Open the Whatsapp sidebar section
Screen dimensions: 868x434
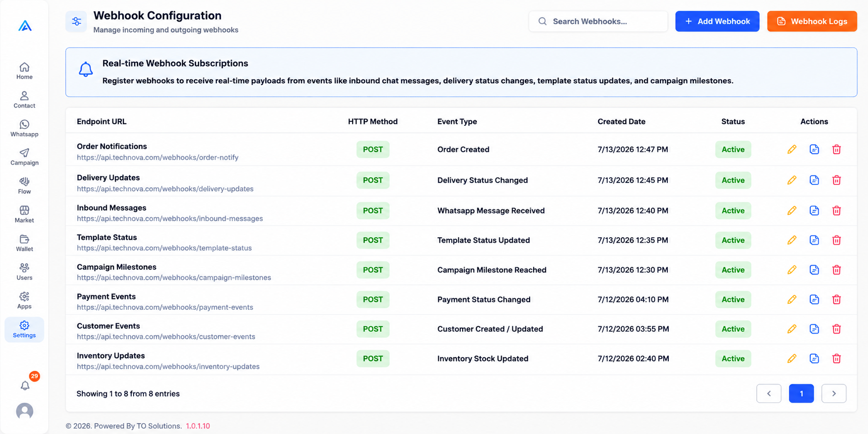coord(24,128)
